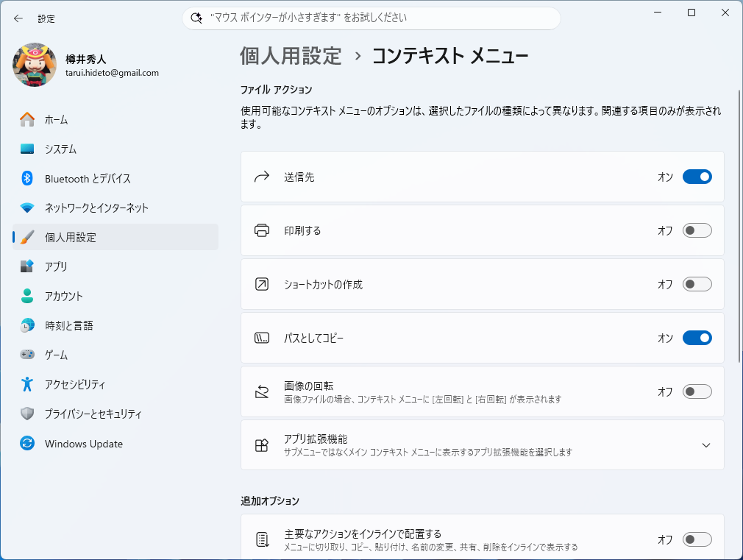
Task: Click the システム monitor icon
Action: point(27,149)
